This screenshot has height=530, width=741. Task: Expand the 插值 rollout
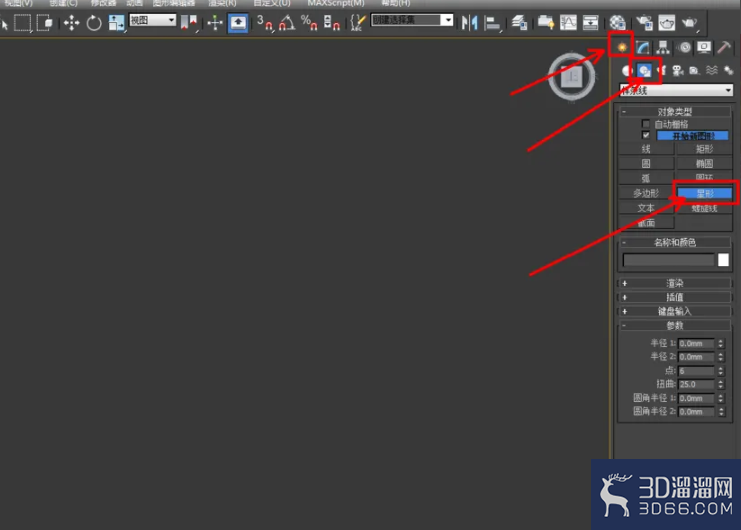[676, 297]
